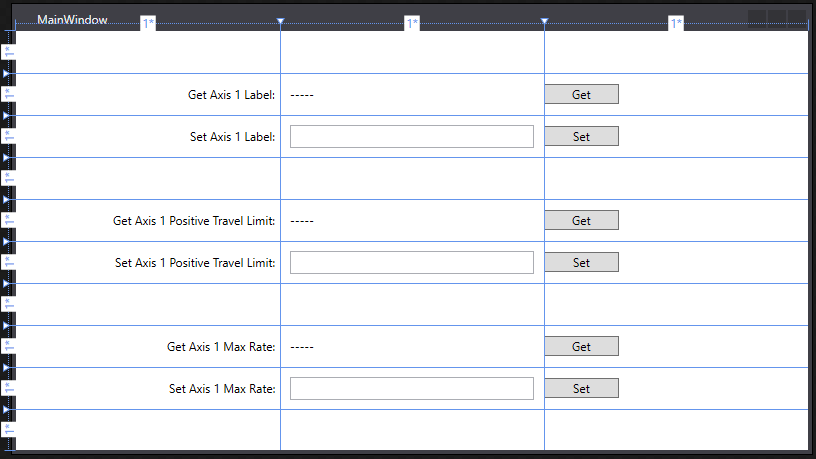Focus the Set Positive Travel Limit text box
The image size is (816, 459).
[411, 262]
